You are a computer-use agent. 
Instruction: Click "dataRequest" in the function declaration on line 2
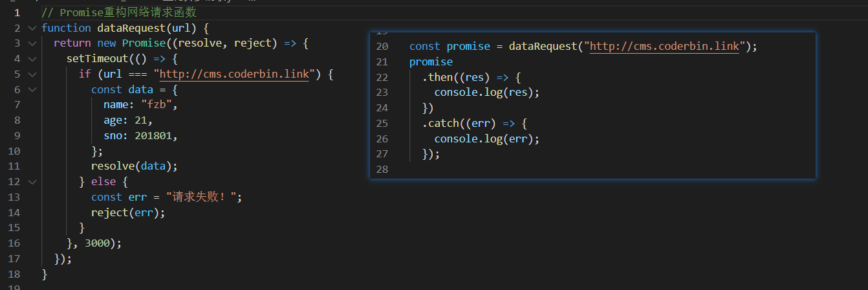click(131, 28)
